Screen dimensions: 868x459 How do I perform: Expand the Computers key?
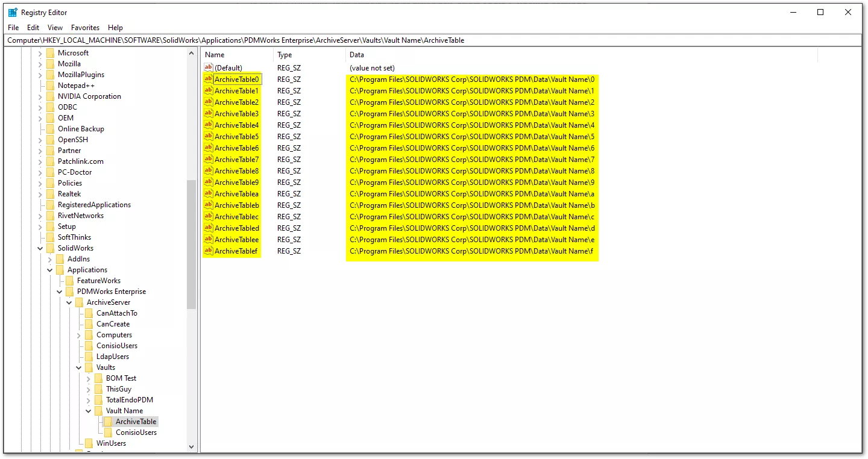coord(79,335)
